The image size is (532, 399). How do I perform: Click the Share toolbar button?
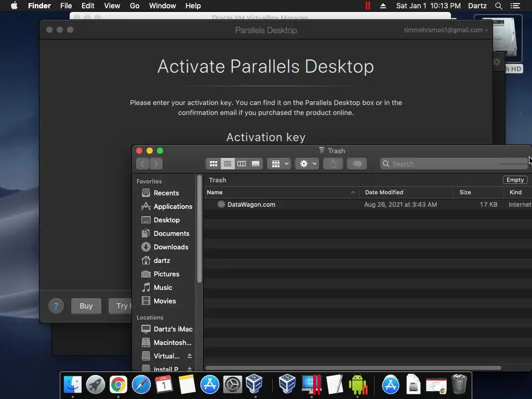pyautogui.click(x=333, y=164)
